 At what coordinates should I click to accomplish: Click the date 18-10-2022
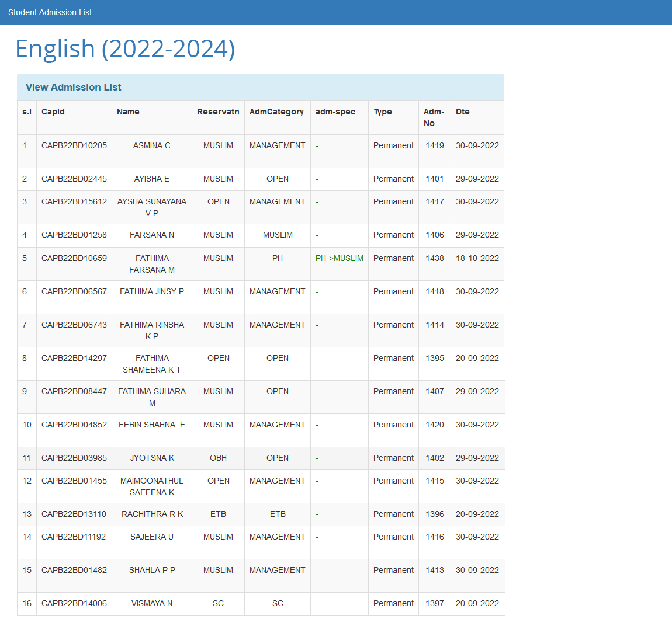[477, 258]
